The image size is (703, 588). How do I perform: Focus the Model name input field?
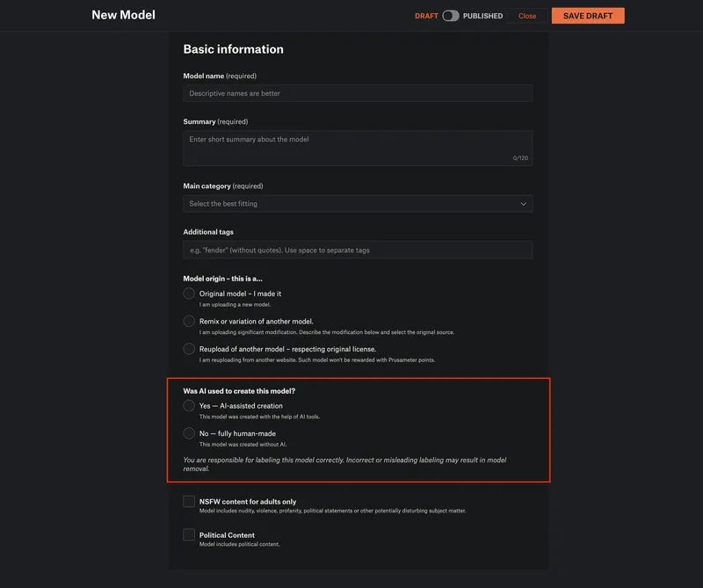tap(358, 93)
